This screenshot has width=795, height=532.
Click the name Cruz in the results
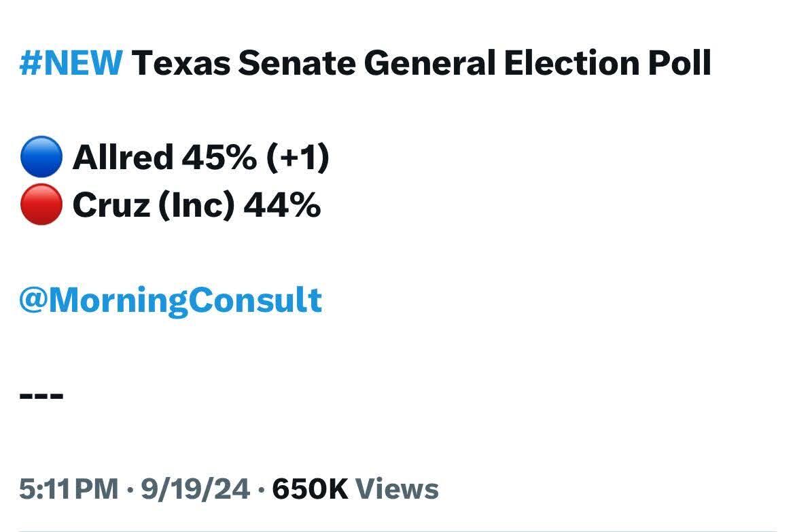click(x=110, y=205)
